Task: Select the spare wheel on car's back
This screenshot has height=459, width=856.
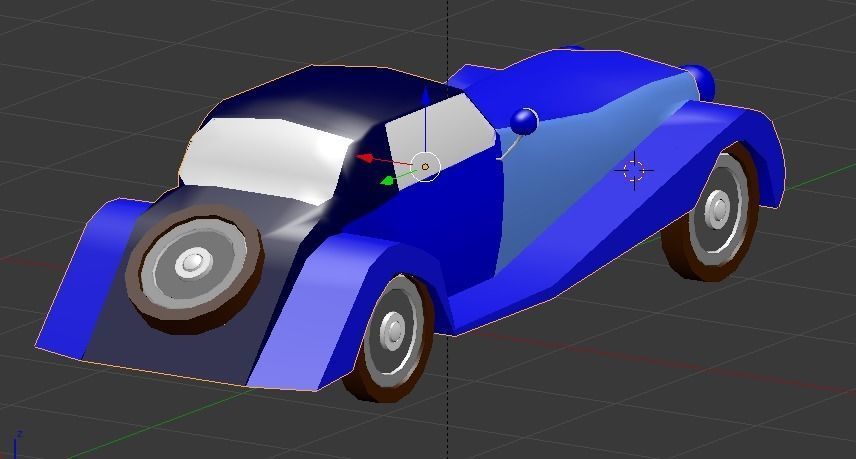Action: tap(195, 268)
